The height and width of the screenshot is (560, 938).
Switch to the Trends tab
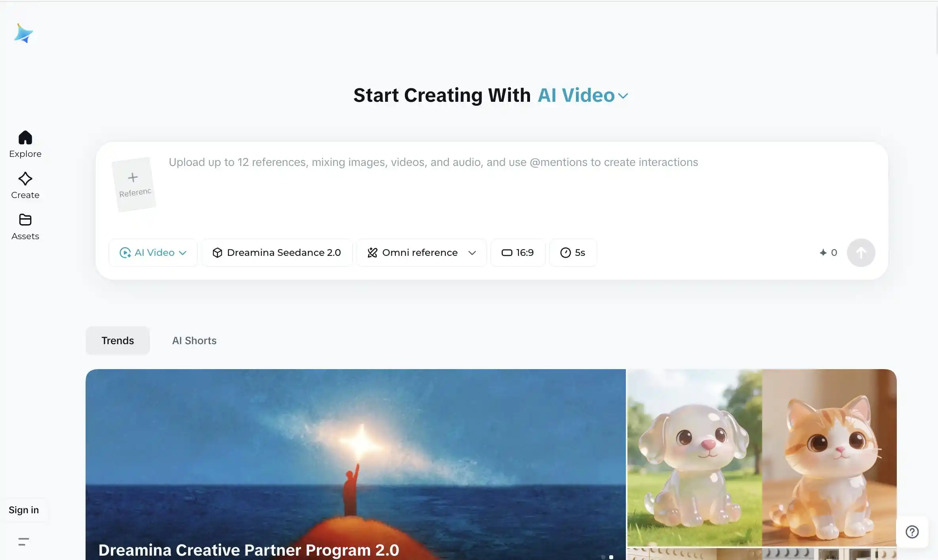(118, 341)
